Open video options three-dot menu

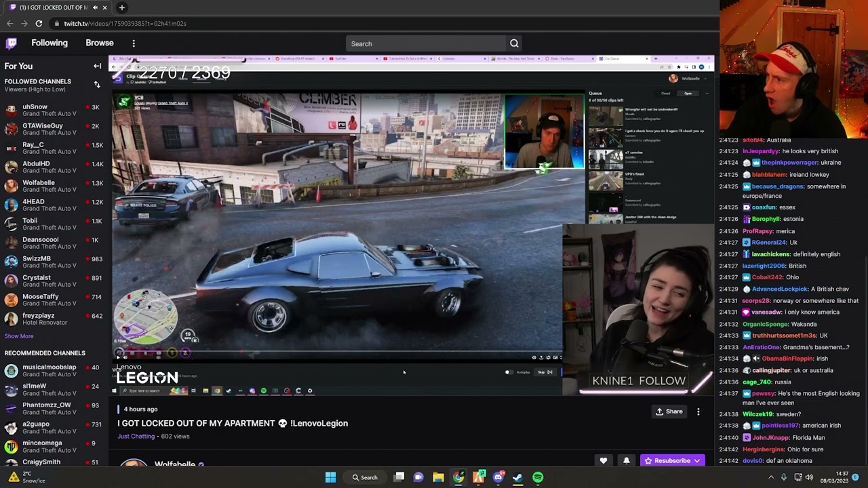[698, 411]
